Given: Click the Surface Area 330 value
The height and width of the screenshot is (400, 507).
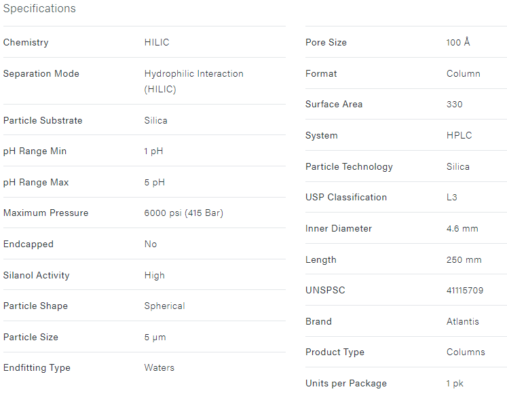Looking at the screenshot, I should pyautogui.click(x=454, y=104).
